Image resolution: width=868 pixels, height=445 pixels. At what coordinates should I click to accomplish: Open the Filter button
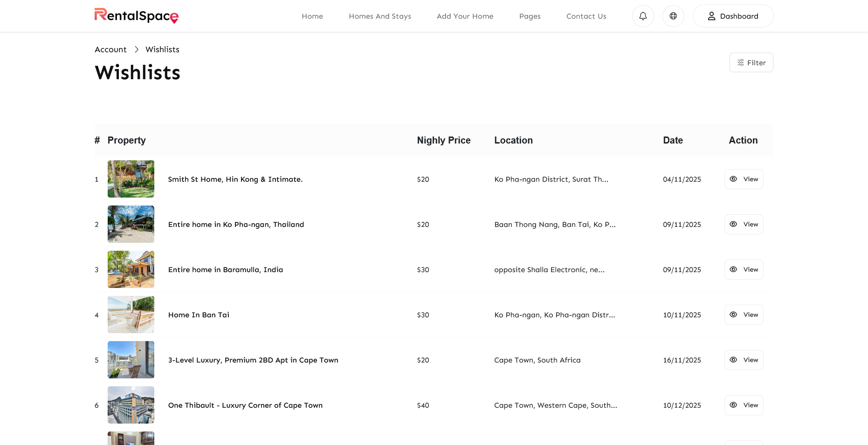(751, 62)
